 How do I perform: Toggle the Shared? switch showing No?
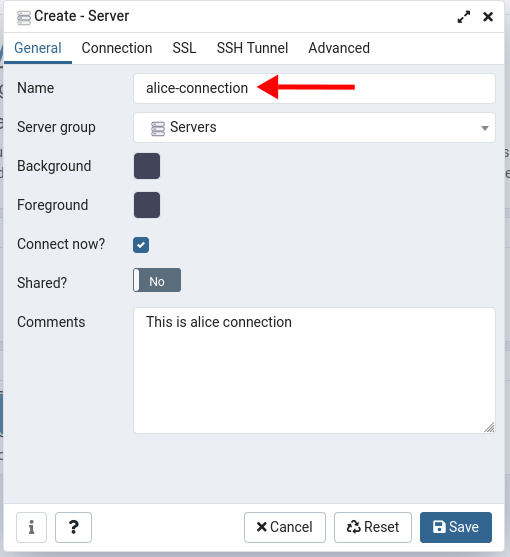[x=157, y=280]
